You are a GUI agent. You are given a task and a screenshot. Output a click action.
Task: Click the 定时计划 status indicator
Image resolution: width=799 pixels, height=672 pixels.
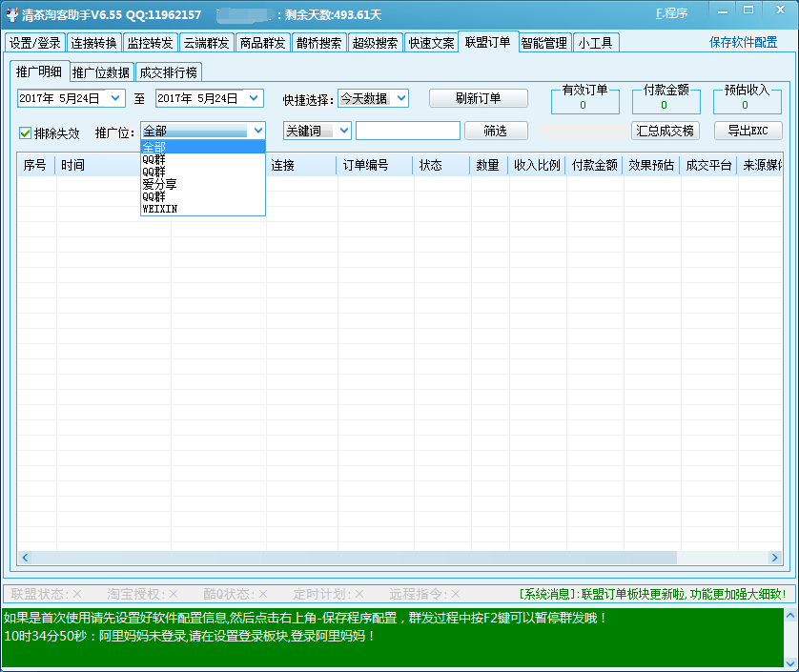tap(328, 594)
